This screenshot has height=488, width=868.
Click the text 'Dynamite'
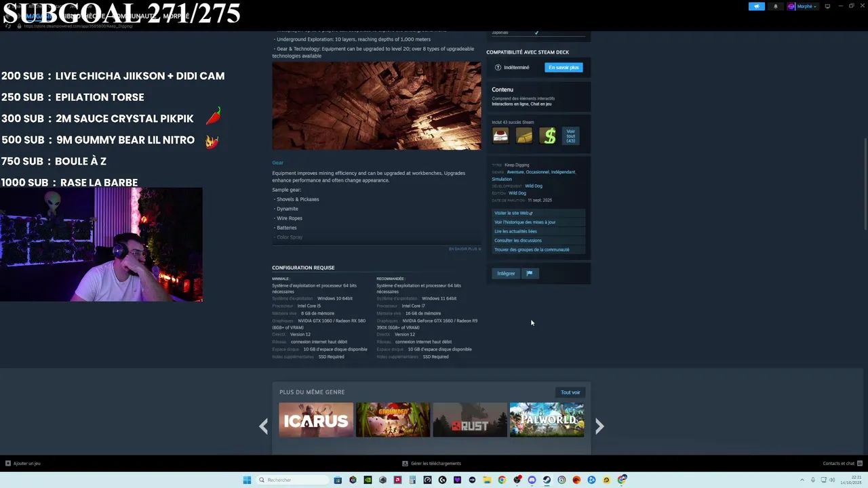[x=288, y=209]
